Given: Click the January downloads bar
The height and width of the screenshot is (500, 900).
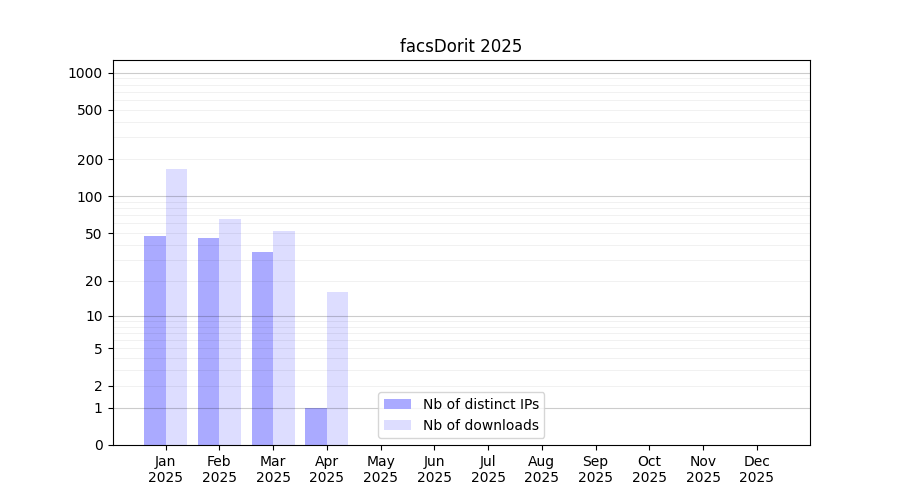Looking at the screenshot, I should point(176,306).
